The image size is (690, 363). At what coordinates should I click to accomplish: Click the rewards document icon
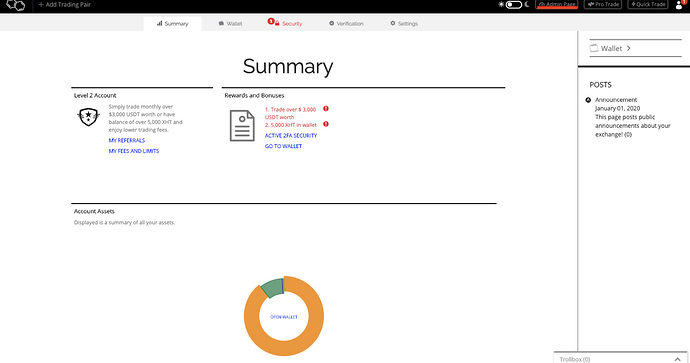(242, 126)
